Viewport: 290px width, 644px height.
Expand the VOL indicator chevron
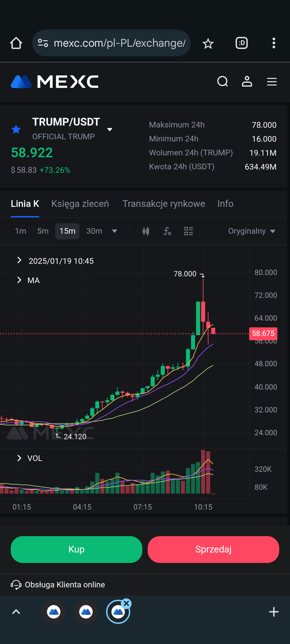pyautogui.click(x=19, y=458)
